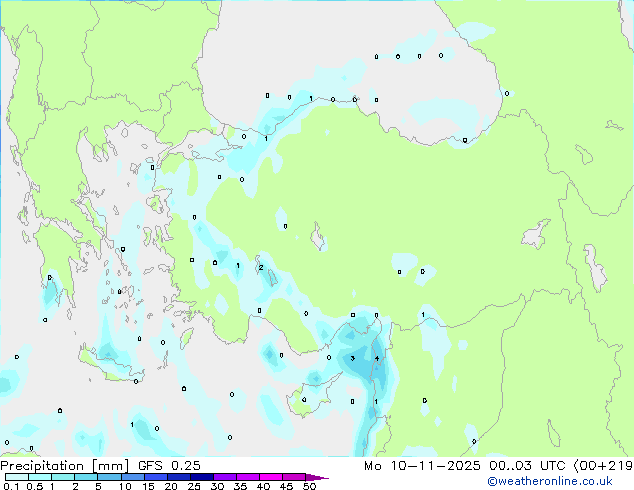Viewport: 634px width, 490px height.
Task: Select the "40" legend scale label
Action: (x=264, y=486)
